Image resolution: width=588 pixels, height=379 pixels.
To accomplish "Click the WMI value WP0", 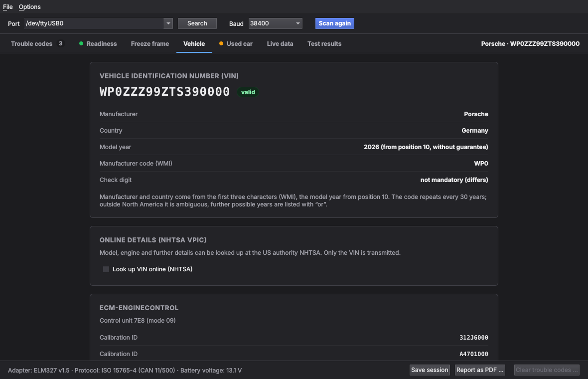I will coord(481,164).
